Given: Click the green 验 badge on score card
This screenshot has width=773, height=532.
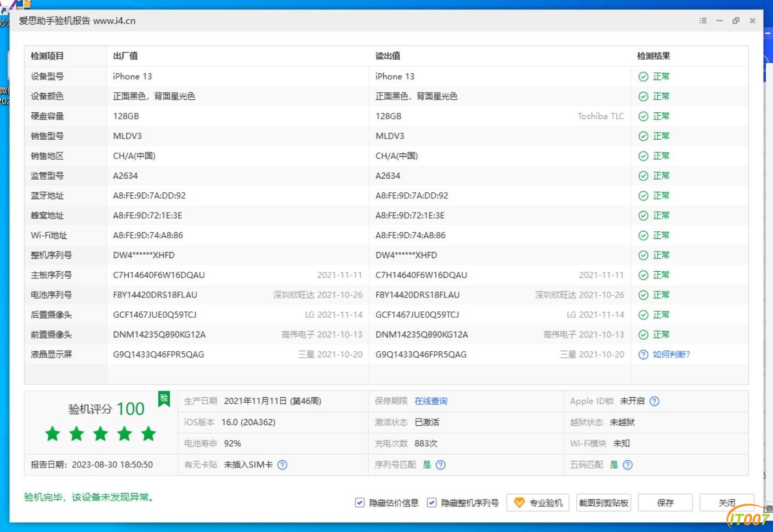Looking at the screenshot, I should pos(164,399).
